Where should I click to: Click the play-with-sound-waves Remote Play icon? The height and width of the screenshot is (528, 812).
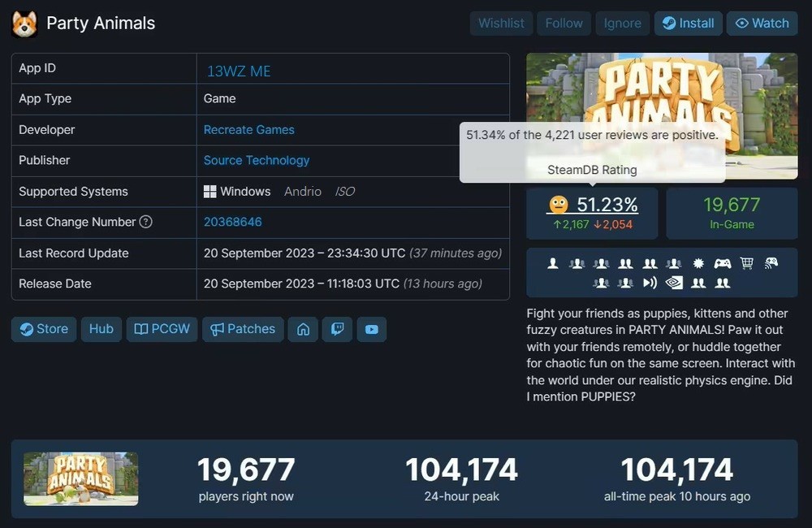tap(650, 283)
